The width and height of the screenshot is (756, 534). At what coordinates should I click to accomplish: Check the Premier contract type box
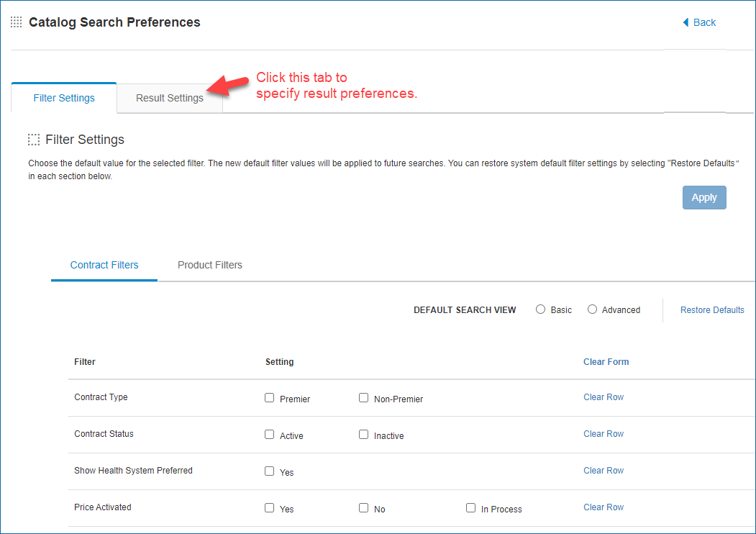click(270, 397)
